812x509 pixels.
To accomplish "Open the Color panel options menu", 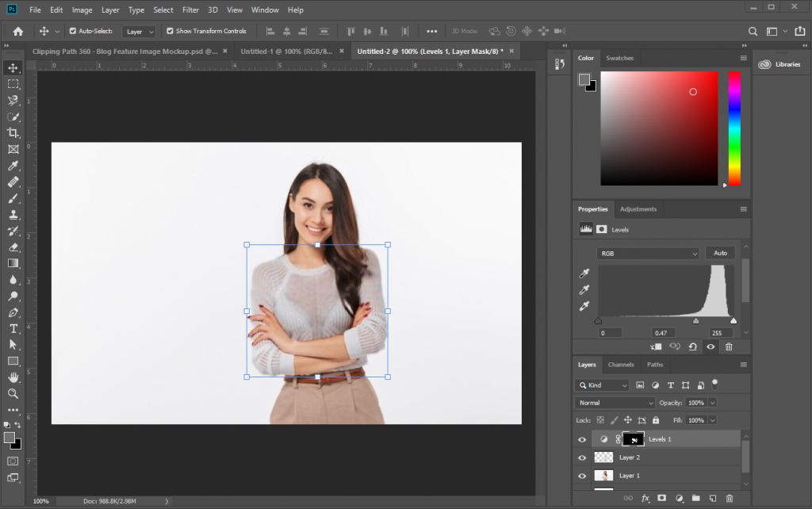I will tap(744, 58).
